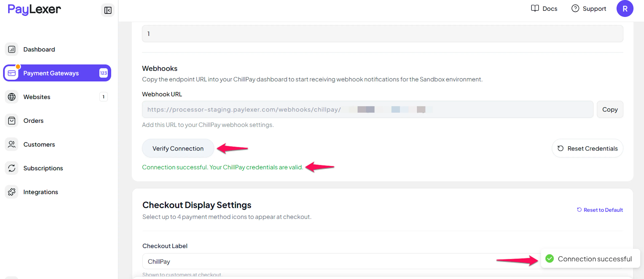
Task: Go to Websites section
Action: [x=57, y=97]
